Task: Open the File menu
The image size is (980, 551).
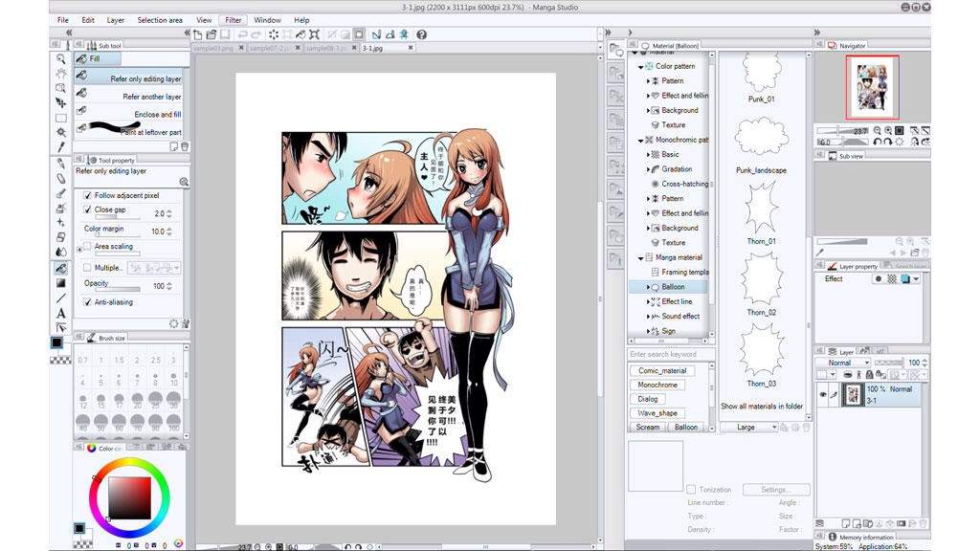Action: pyautogui.click(x=63, y=20)
